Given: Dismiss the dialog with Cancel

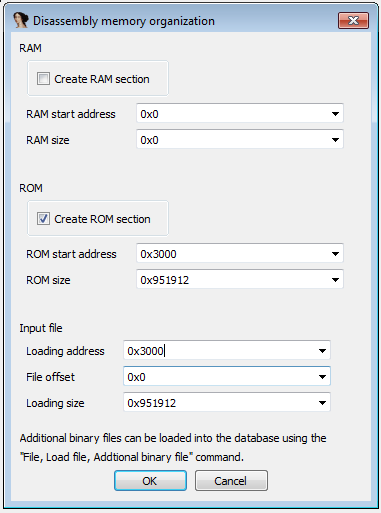Looking at the screenshot, I should [x=231, y=481].
